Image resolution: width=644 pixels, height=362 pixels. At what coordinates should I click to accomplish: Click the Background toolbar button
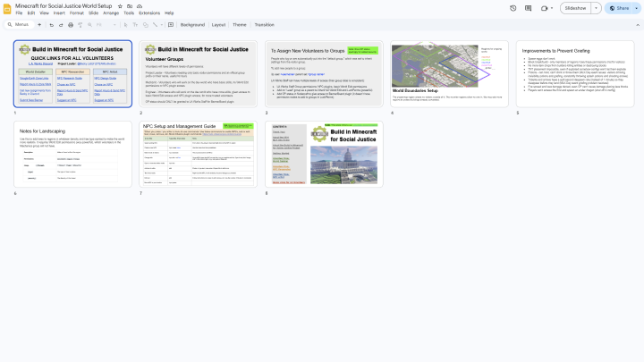192,25
